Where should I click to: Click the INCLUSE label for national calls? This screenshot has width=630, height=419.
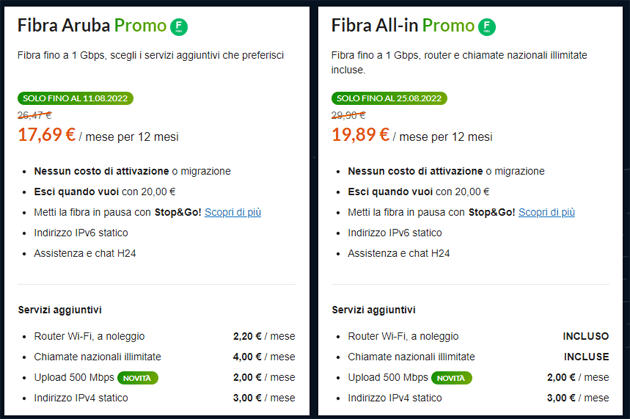586,356
